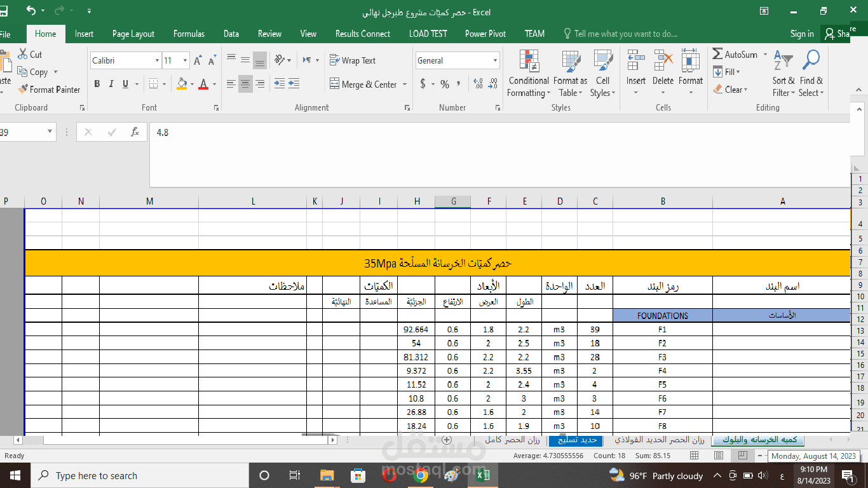
Task: Open the Power Pivot ribbon tab
Action: [x=485, y=34]
